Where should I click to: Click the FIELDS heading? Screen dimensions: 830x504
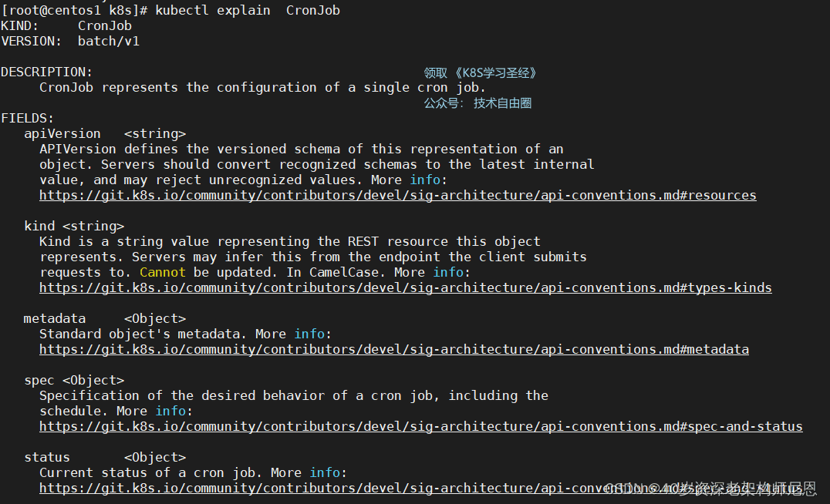click(x=28, y=118)
